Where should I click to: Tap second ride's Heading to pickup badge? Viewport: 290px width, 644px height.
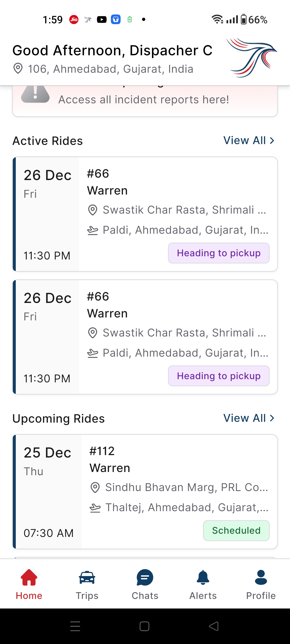219,376
